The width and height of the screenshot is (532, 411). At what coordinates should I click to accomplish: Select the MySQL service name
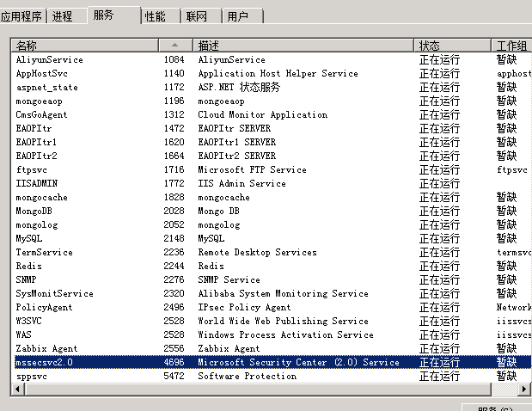click(29, 238)
